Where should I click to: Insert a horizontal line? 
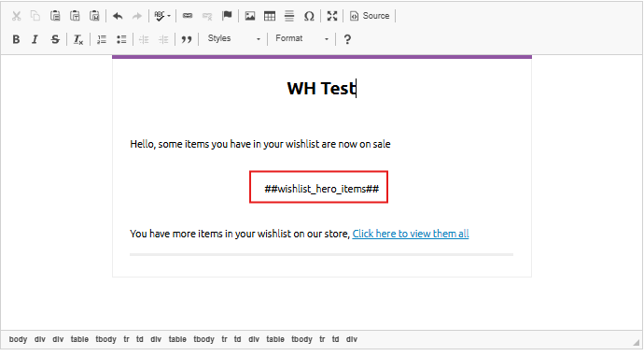click(x=289, y=16)
